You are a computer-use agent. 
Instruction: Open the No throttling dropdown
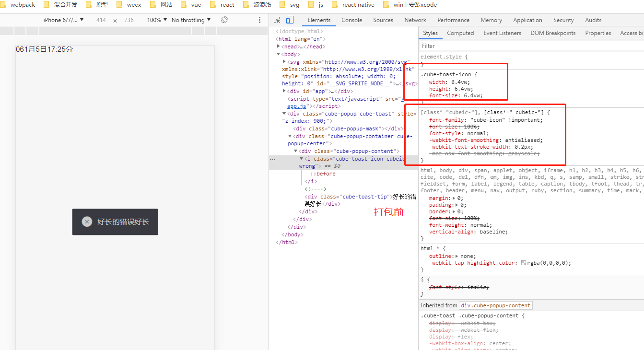tap(191, 20)
